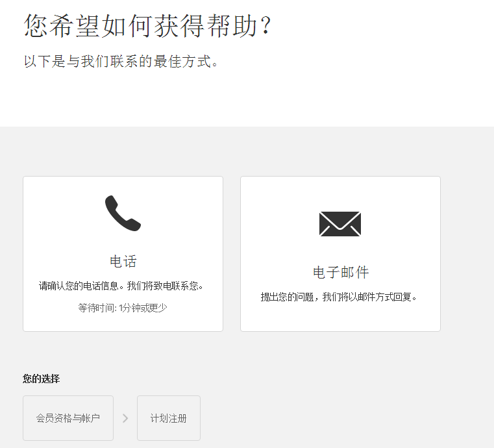Click the subtitle 以下是与我们联系的最佳方式
The width and height of the screenshot is (494, 448).
(121, 61)
